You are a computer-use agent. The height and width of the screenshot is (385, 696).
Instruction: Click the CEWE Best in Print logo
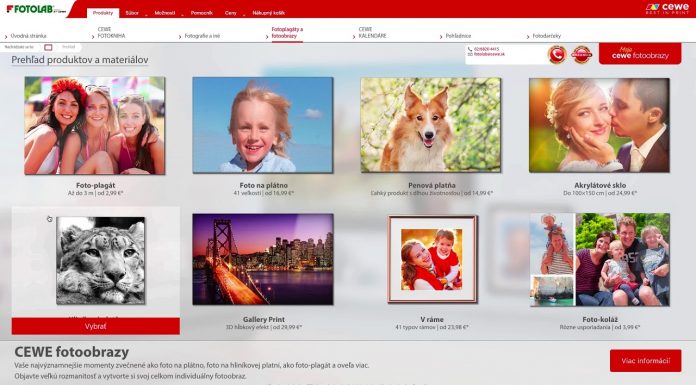click(667, 8)
